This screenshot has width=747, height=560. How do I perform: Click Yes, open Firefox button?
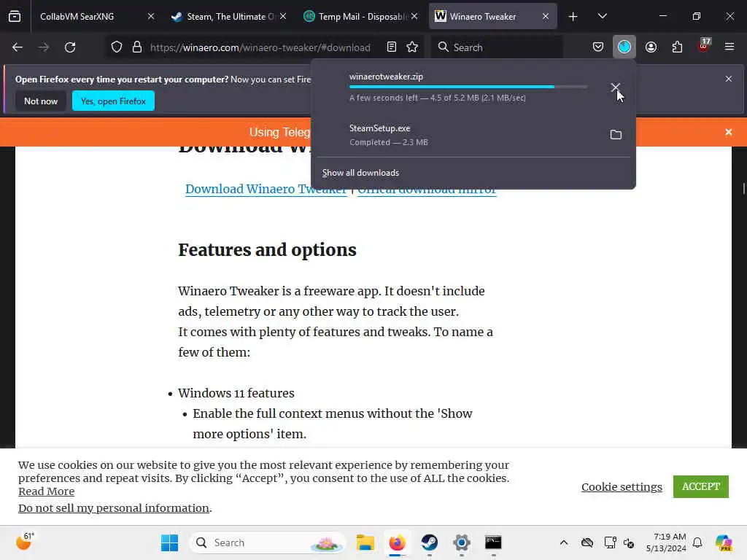click(x=113, y=101)
